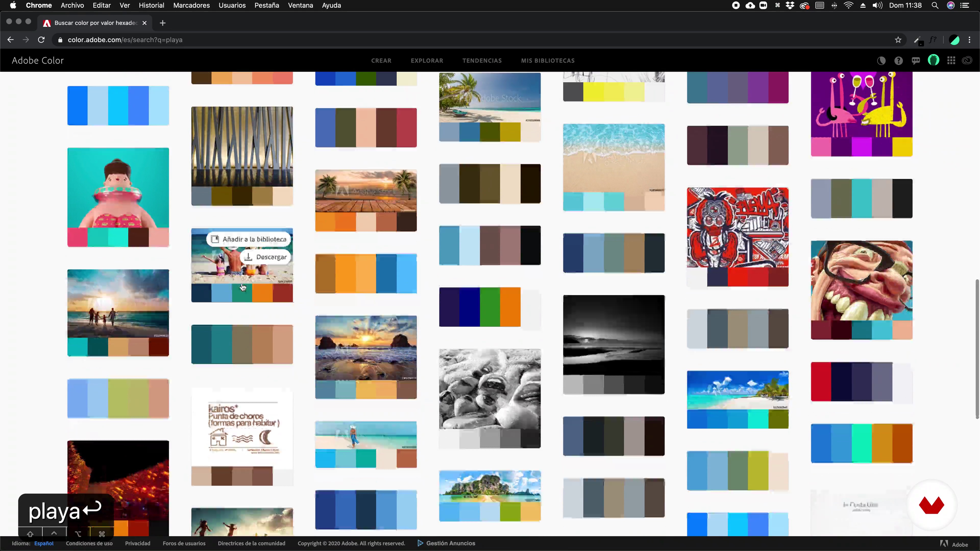This screenshot has height=551, width=980.
Task: Close the Buscar color tab
Action: 144,23
